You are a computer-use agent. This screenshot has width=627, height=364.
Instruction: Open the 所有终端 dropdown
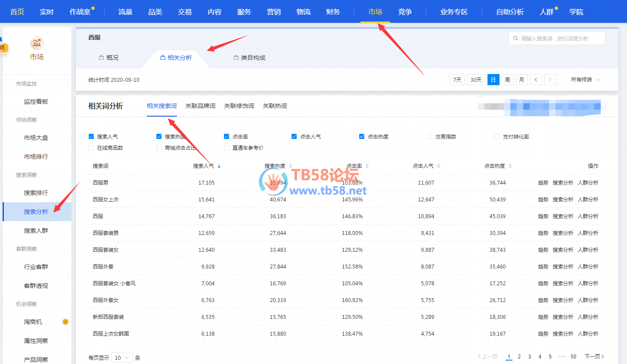coord(585,80)
